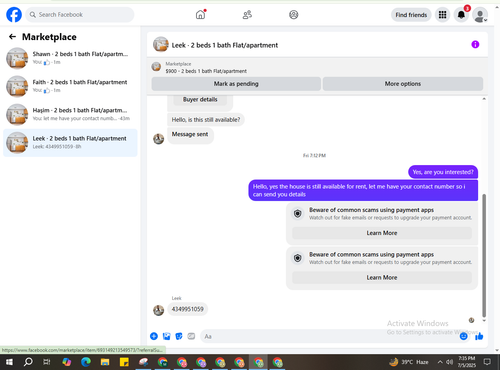Viewport: 500px width, 370px height.
Task: Open the emoji picker
Action: click(463, 336)
